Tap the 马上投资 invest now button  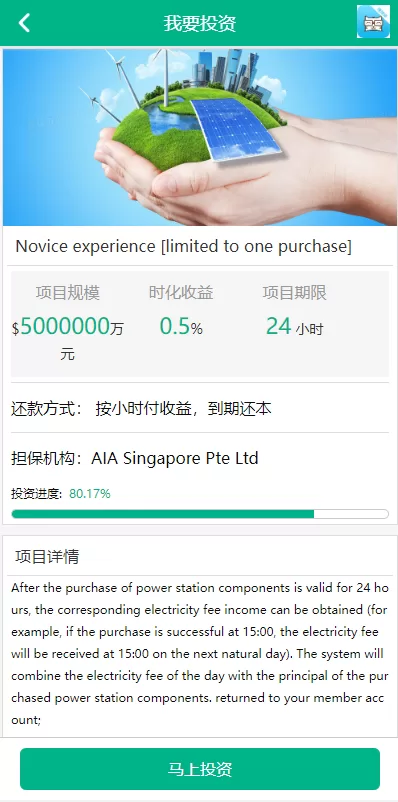(x=200, y=769)
